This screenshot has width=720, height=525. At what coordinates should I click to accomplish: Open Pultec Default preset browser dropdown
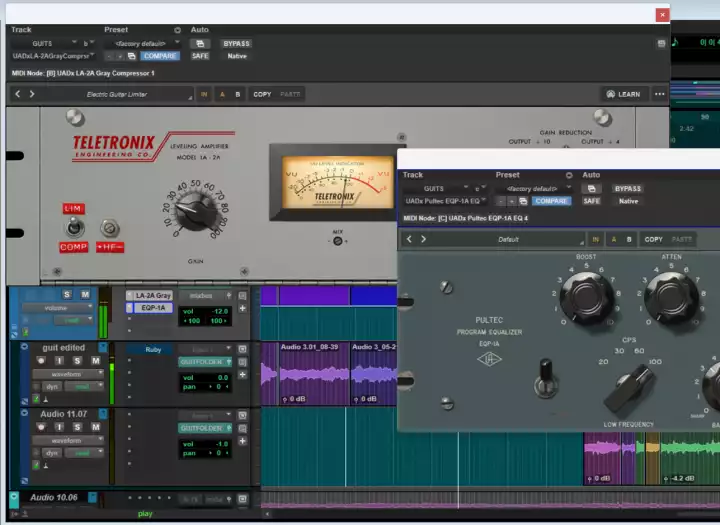(x=509, y=239)
